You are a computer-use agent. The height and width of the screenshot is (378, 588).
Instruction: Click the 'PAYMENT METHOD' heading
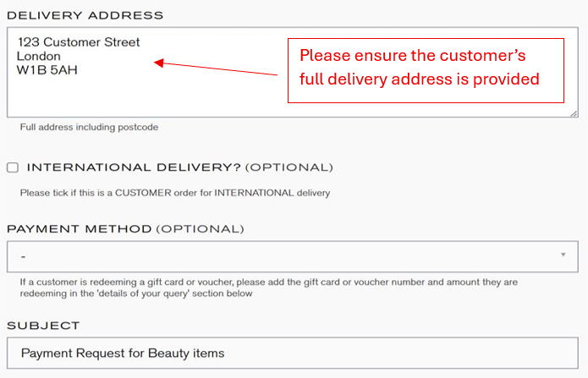80,229
